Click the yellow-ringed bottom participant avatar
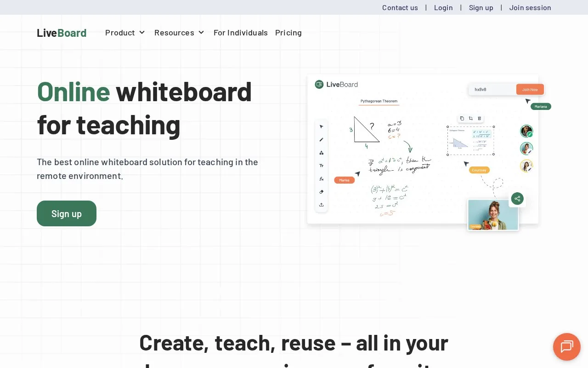 pos(526,166)
